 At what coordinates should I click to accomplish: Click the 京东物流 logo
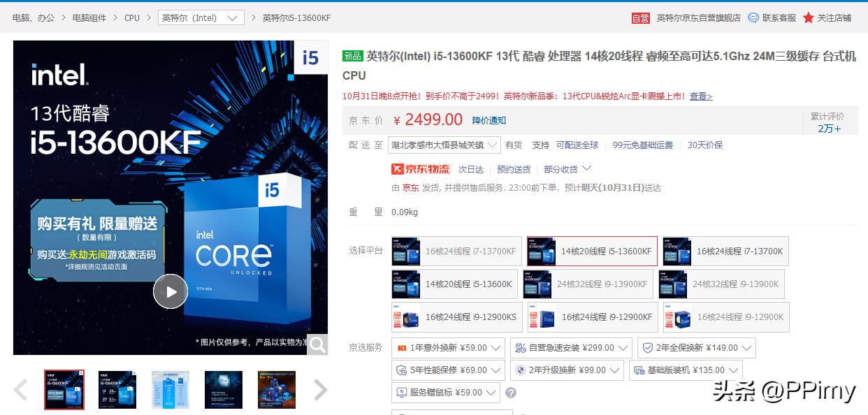click(x=421, y=169)
